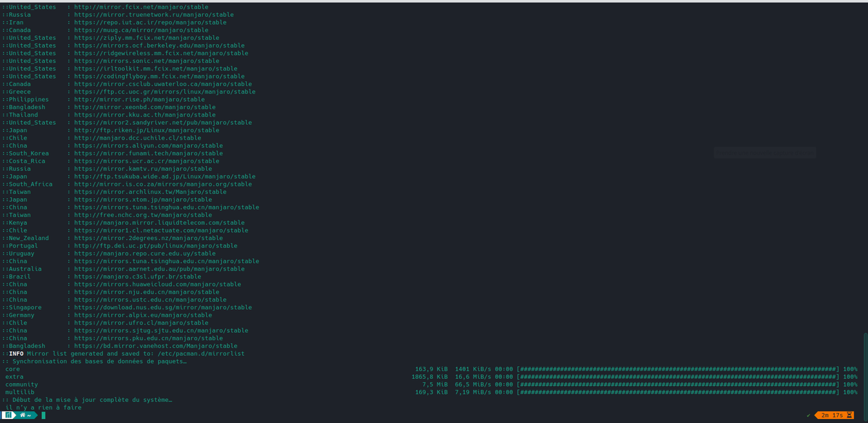Open the mirror.nju.edu.cn URL

tap(146, 292)
